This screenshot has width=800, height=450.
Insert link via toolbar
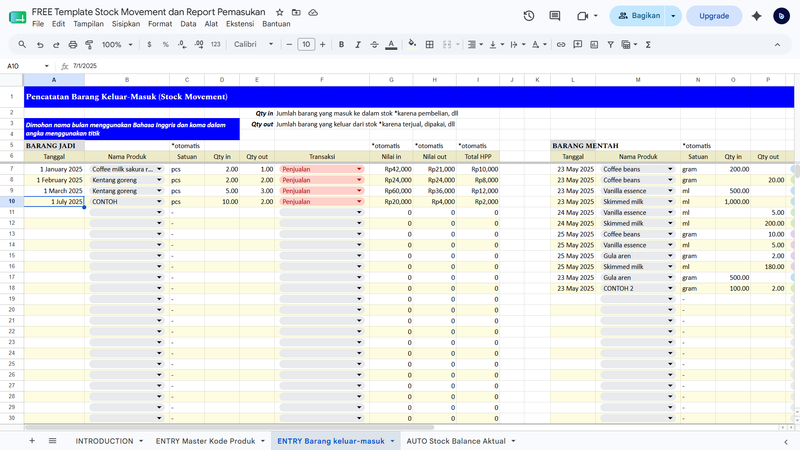(561, 45)
